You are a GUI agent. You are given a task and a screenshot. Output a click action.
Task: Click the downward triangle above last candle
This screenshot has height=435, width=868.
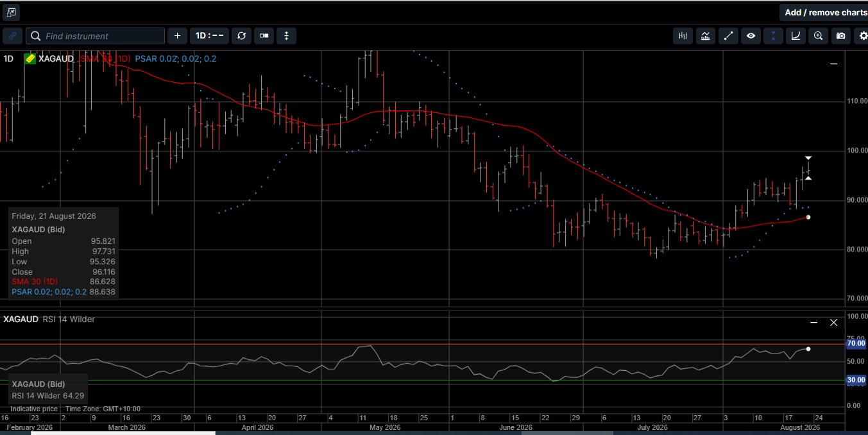click(x=808, y=158)
